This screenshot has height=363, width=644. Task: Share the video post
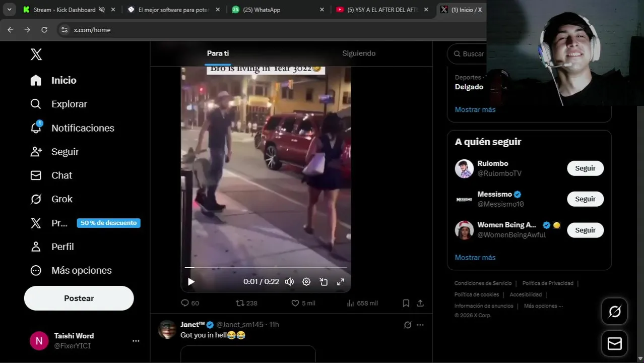coord(420,303)
